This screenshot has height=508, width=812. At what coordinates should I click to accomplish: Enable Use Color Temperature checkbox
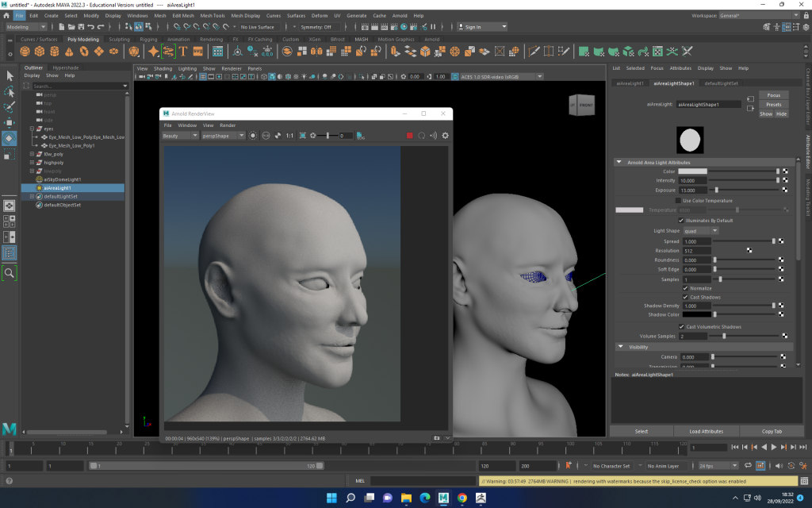pos(678,201)
